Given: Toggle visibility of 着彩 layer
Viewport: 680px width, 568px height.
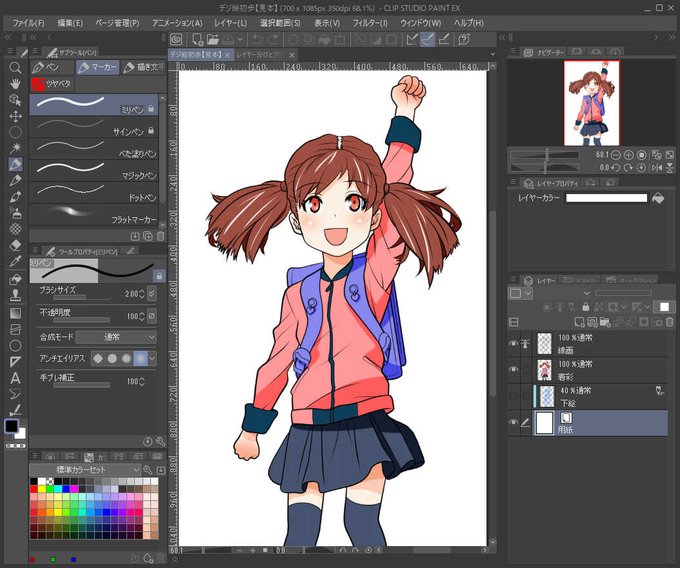Looking at the screenshot, I should 513,369.
